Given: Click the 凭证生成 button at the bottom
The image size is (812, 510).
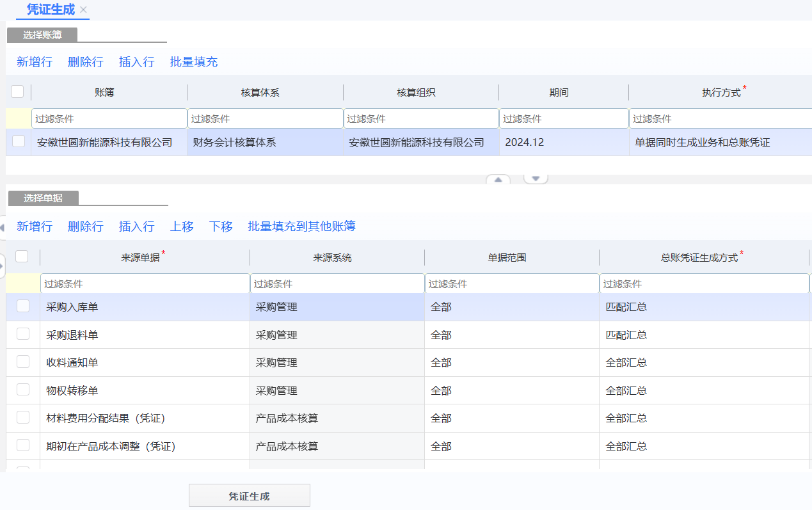Looking at the screenshot, I should coord(250,496).
